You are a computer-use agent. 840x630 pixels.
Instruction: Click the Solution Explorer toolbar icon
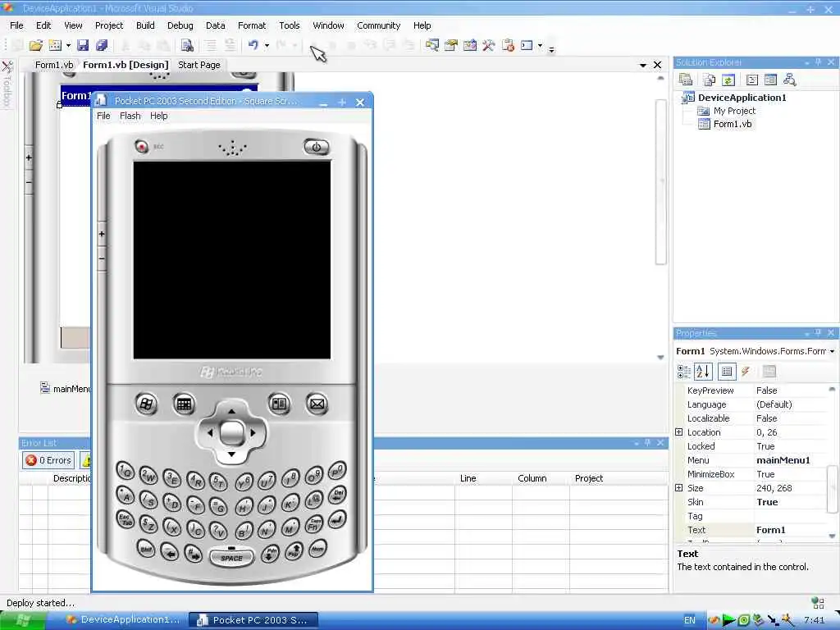click(x=432, y=46)
